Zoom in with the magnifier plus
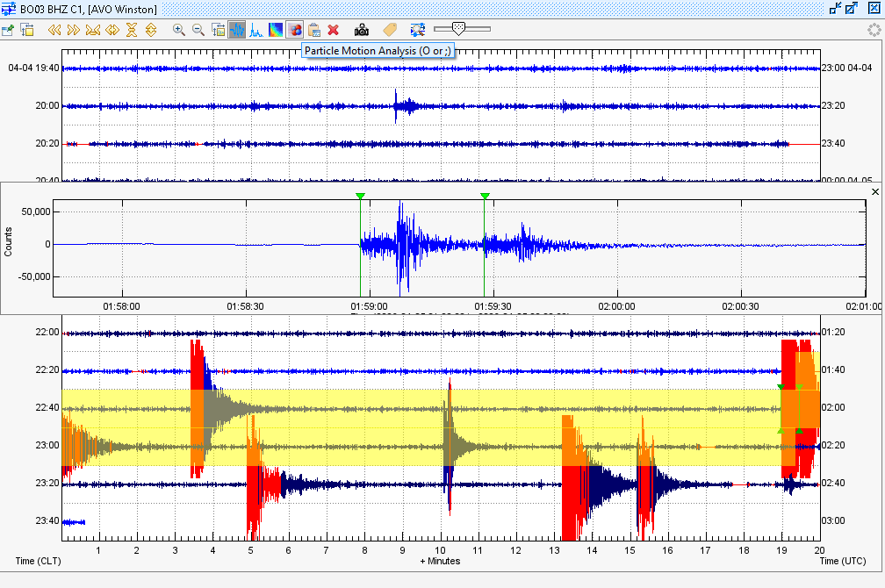 click(179, 30)
